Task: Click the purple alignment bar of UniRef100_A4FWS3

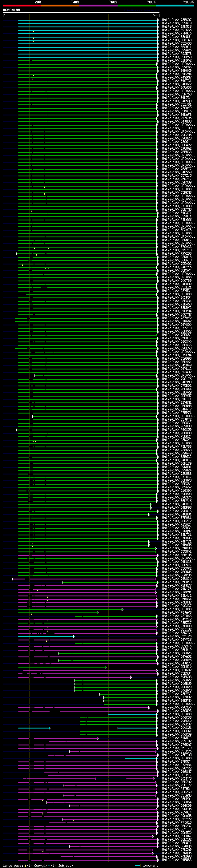Action: tap(88, 860)
